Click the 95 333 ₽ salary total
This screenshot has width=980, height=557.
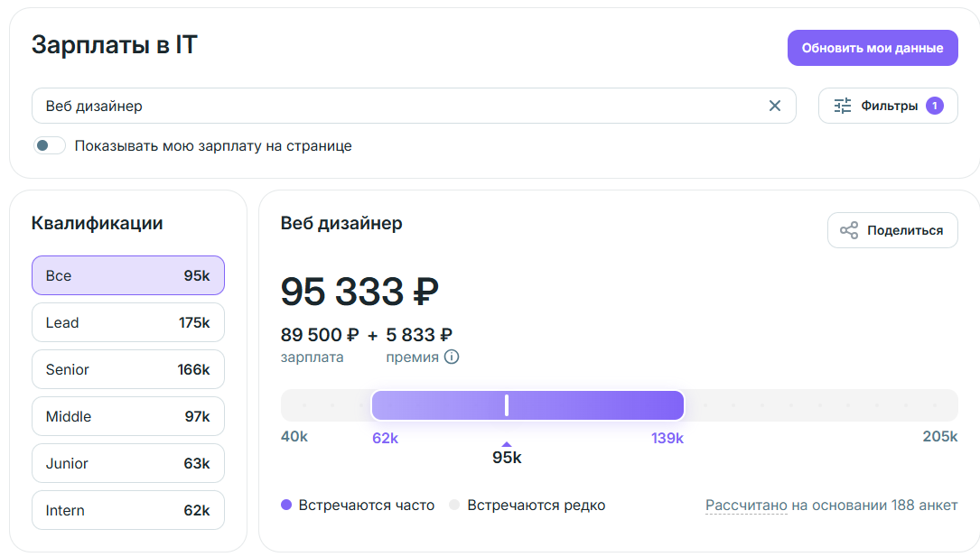click(x=359, y=292)
